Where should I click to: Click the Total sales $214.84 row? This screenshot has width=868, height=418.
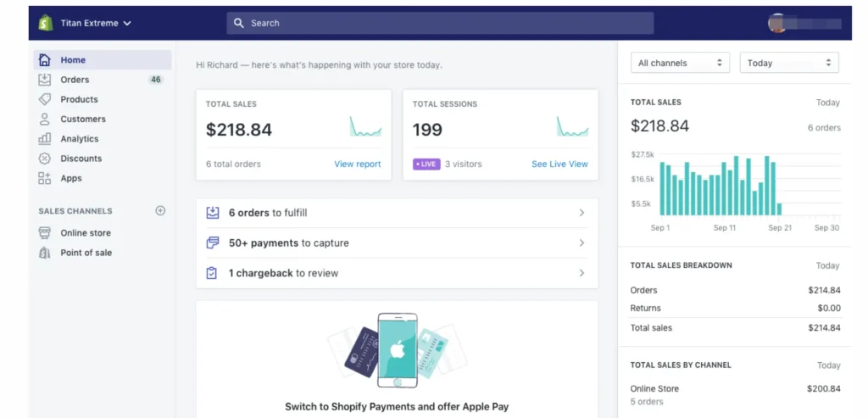click(735, 328)
